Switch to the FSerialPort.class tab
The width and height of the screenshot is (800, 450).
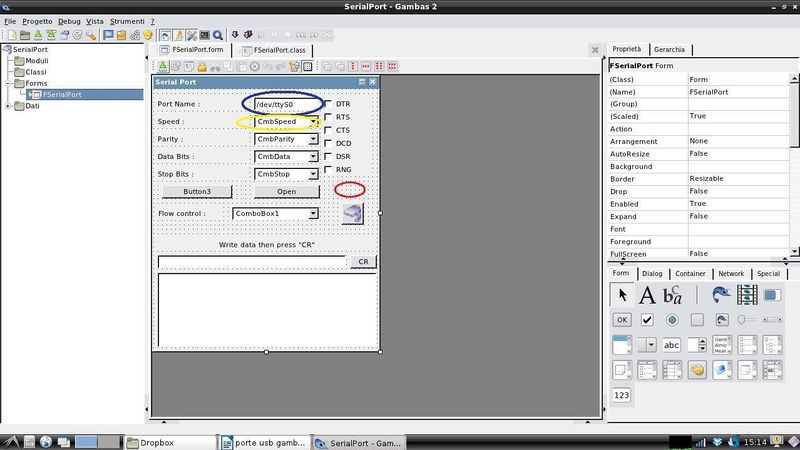(x=274, y=50)
